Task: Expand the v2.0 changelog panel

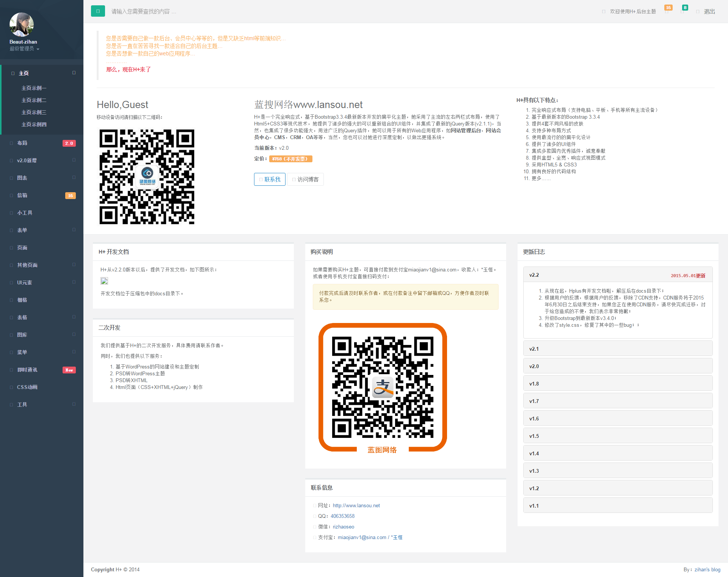Action: click(x=618, y=366)
